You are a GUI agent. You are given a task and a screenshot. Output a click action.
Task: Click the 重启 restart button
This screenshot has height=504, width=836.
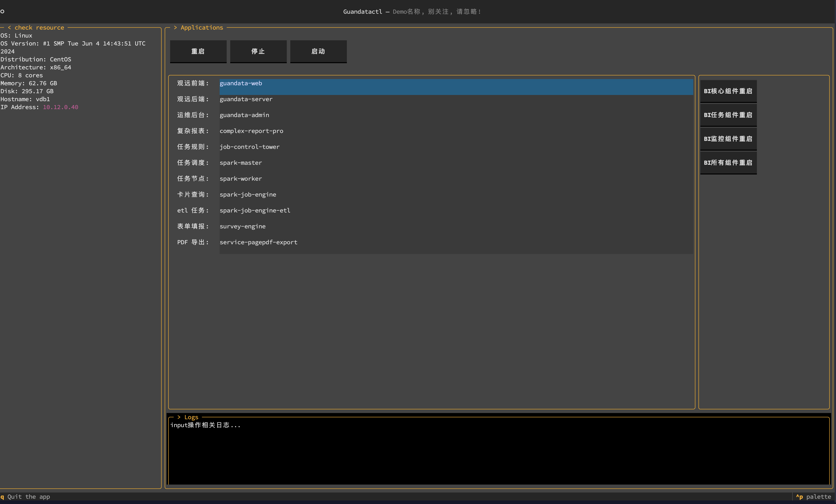pyautogui.click(x=198, y=51)
